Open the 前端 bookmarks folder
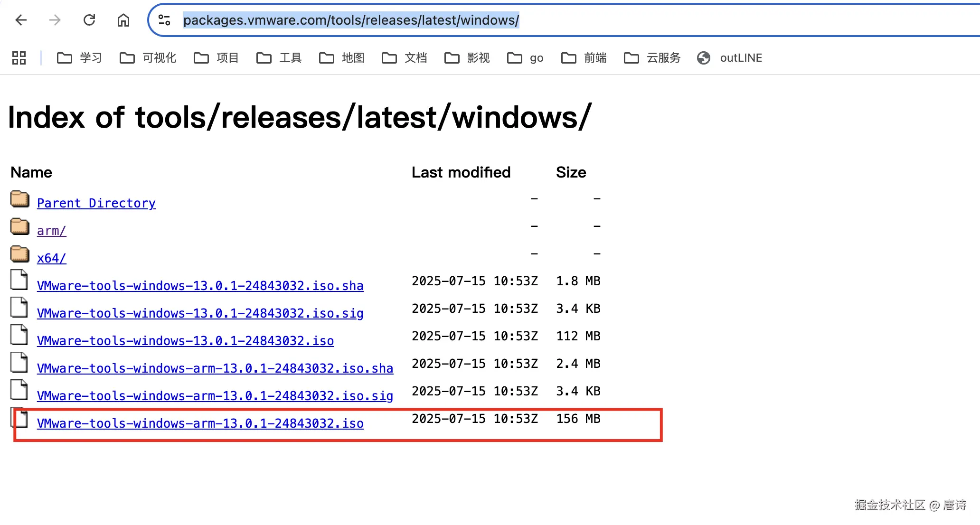 pos(584,58)
